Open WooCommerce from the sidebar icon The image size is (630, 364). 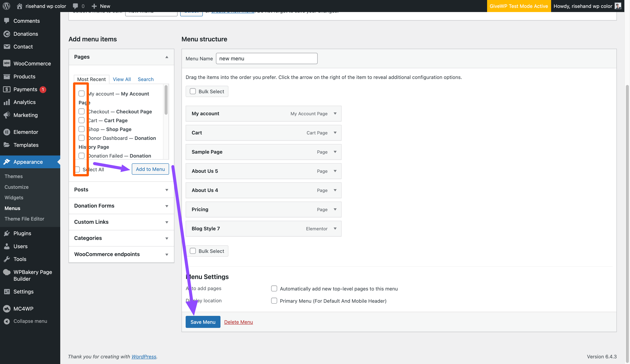coord(7,63)
